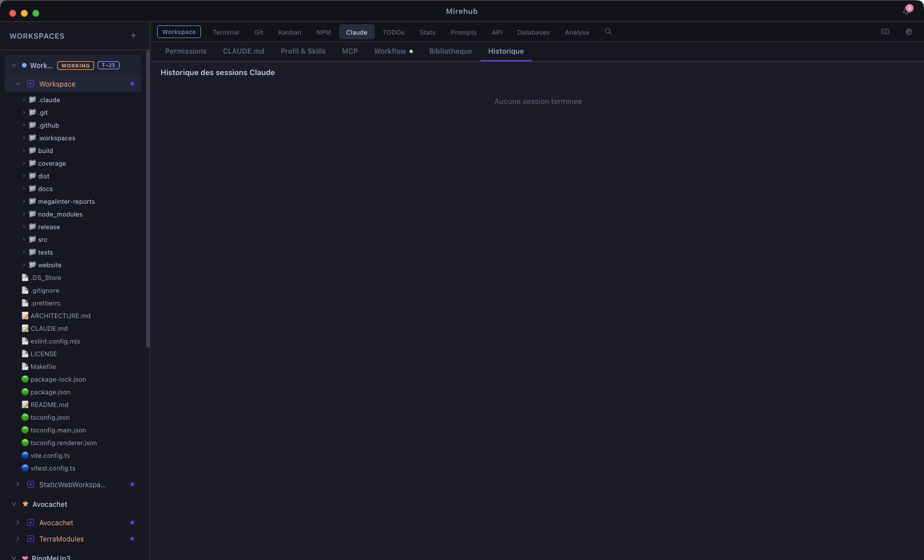Screen dimensions: 924x560
Task: Expand the TerraModules project
Action: pyautogui.click(x=18, y=539)
